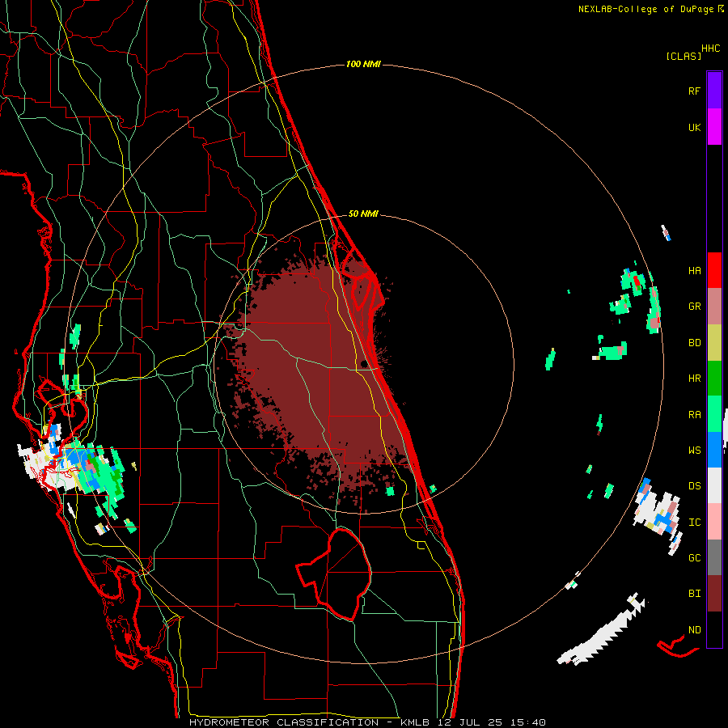Click the GC legend label
Viewport: 728px width, 728px height.
(x=694, y=557)
